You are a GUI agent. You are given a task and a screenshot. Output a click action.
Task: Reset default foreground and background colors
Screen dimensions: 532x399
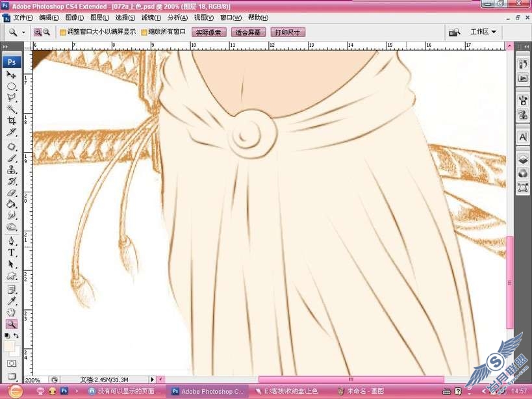[x=6, y=335]
